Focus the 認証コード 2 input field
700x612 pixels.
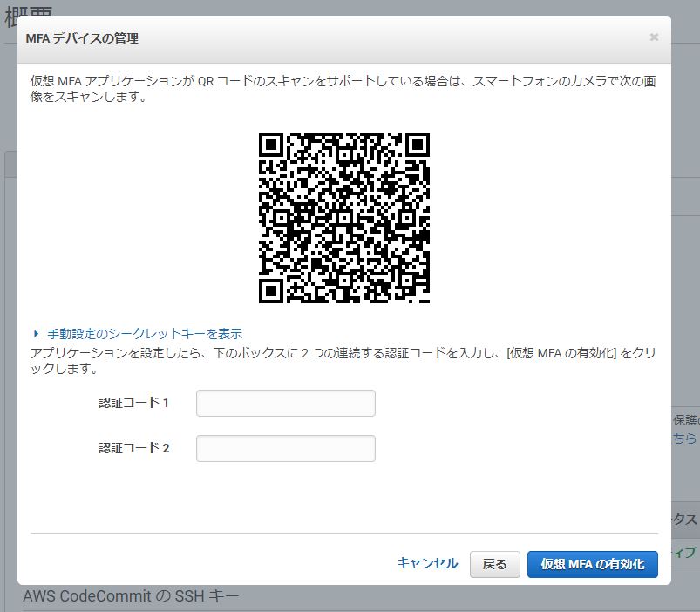tap(286, 448)
